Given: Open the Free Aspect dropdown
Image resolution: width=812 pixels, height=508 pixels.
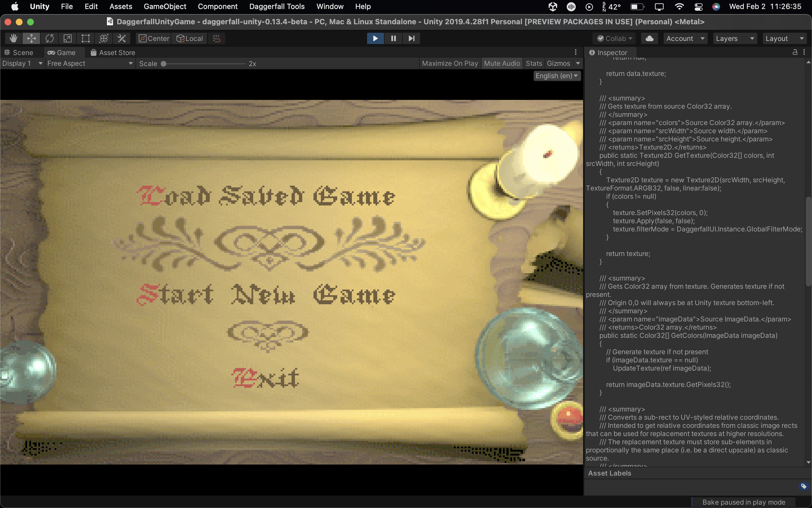Looking at the screenshot, I should click(x=90, y=63).
